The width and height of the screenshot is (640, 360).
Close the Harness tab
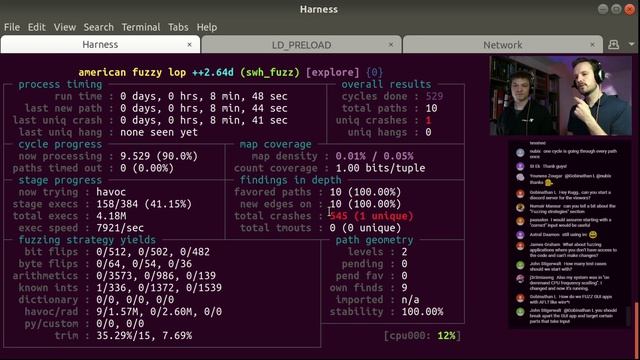[189, 44]
